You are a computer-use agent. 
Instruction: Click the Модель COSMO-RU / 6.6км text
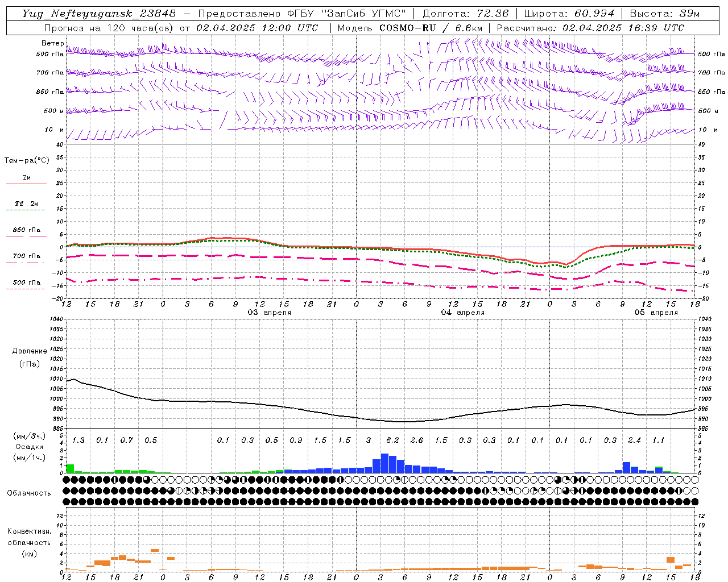410,28
